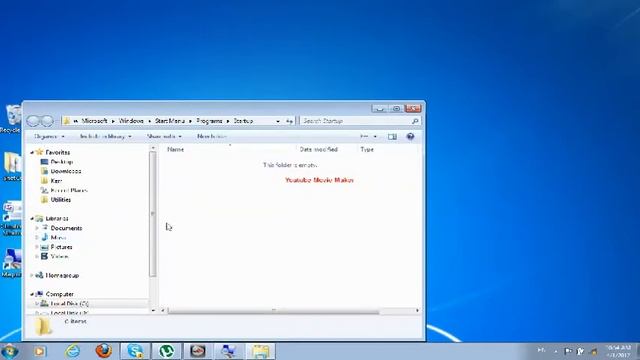Click the file list horizontal scrollbar
640x360 pixels.
tap(273, 311)
